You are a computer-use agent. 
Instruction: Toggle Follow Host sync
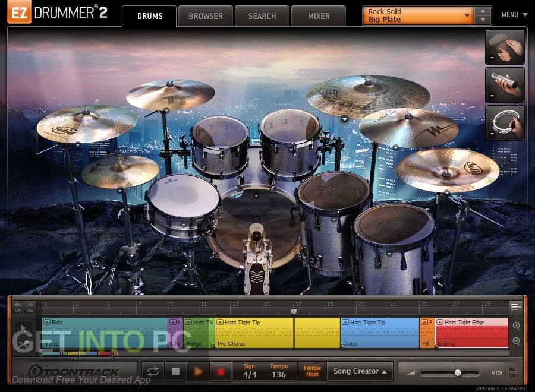[x=312, y=371]
